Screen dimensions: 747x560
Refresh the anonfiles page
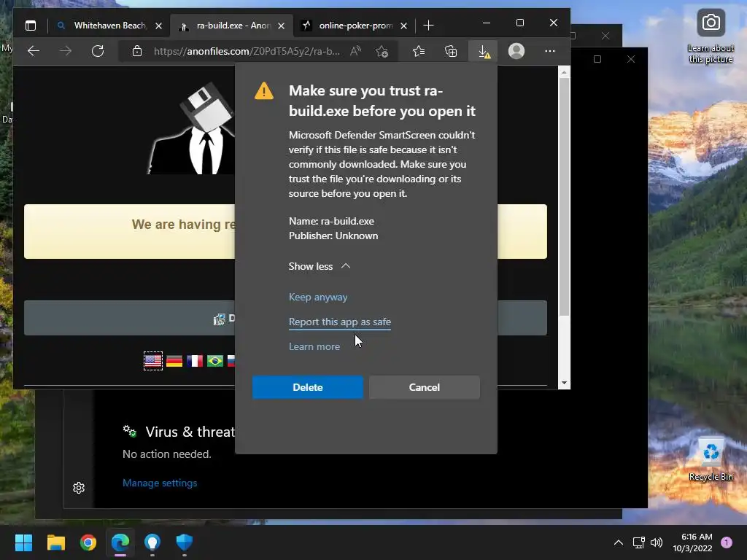(98, 51)
